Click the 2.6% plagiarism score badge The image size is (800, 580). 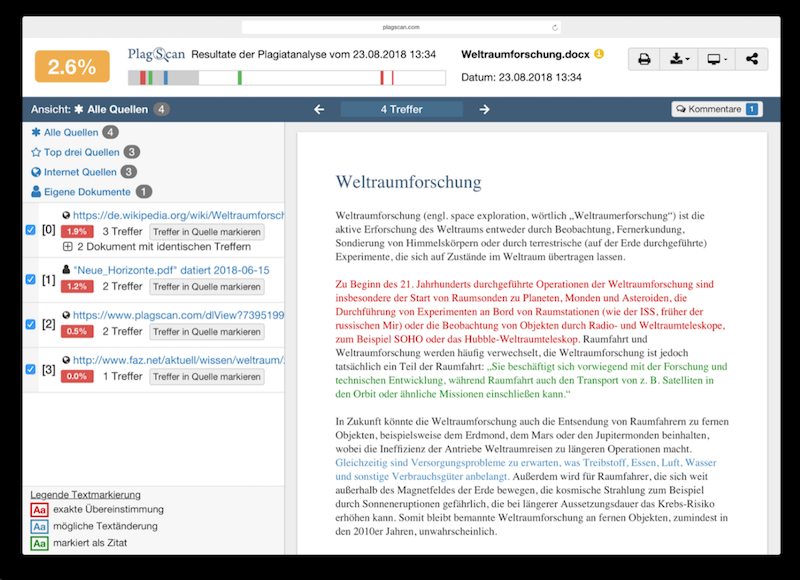72,66
